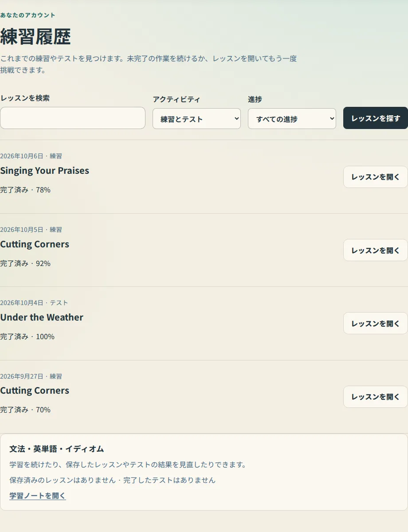Viewport: 408px width, 532px height.
Task: Click the 完了済み・70% status text
Action: point(25,410)
